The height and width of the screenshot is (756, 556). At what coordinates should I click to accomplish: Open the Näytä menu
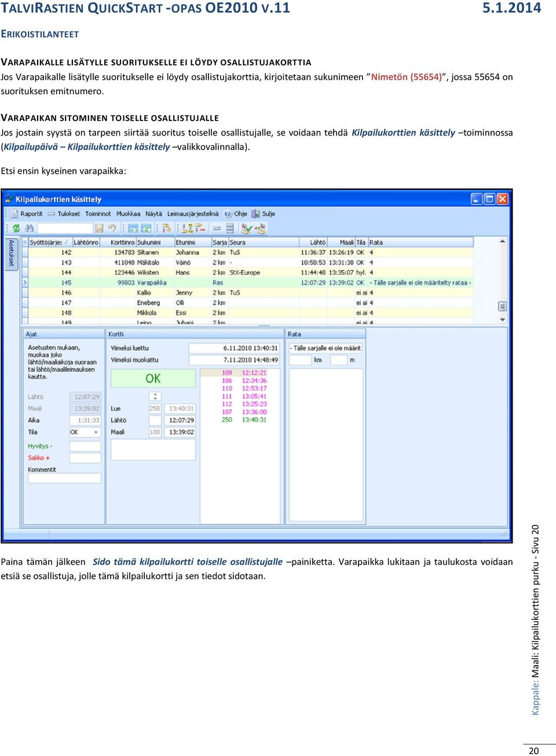pos(153,214)
